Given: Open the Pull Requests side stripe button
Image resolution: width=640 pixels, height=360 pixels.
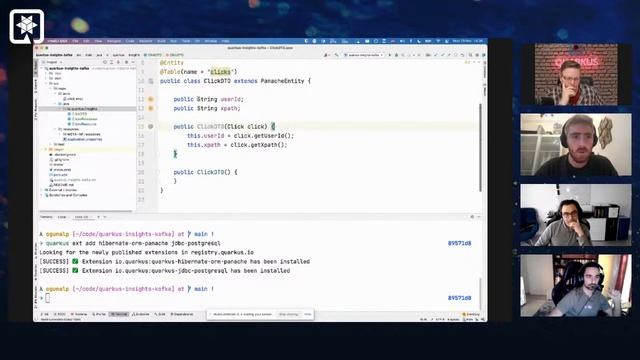Looking at the screenshot, I should pos(36,109).
